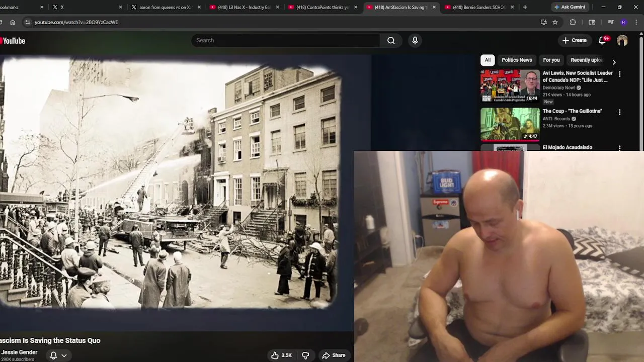Open Chrome extensions puzzle icon
This screenshot has height=362, width=644.
tap(573, 22)
